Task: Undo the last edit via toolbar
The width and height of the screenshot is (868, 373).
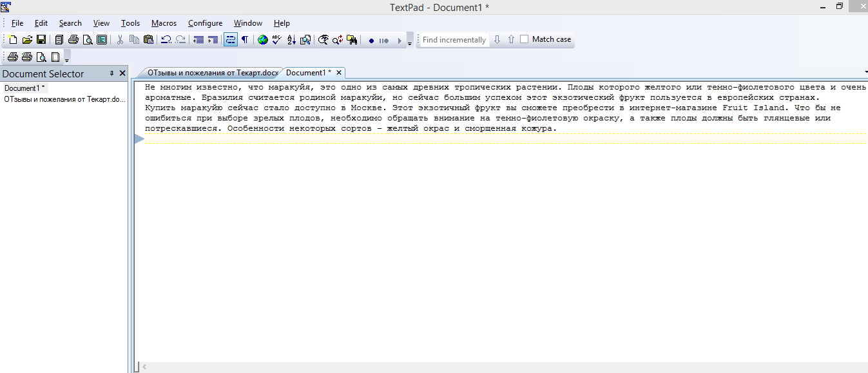Action: pyautogui.click(x=166, y=40)
